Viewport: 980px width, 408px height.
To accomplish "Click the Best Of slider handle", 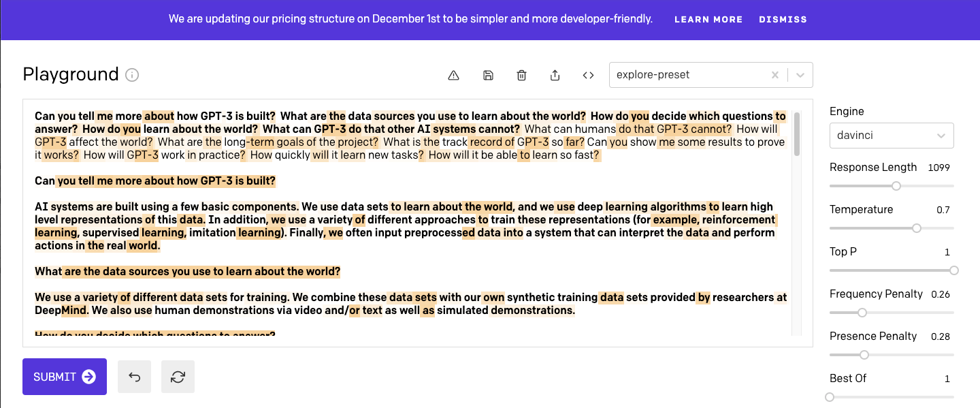I will tap(830, 397).
